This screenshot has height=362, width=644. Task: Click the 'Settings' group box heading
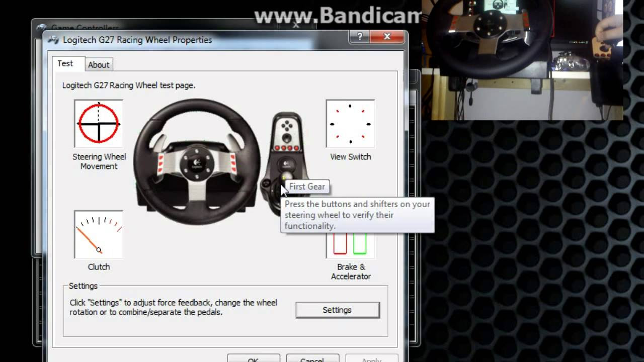(83, 286)
